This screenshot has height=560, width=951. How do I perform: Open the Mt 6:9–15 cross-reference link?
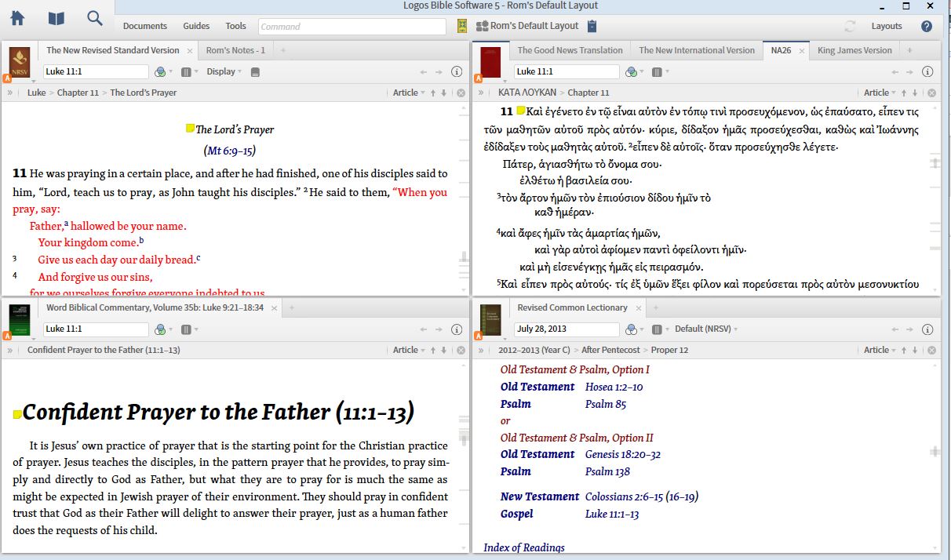click(x=229, y=150)
